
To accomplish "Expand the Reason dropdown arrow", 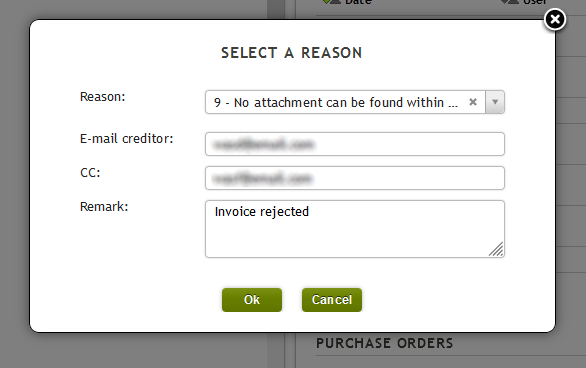I will click(495, 102).
